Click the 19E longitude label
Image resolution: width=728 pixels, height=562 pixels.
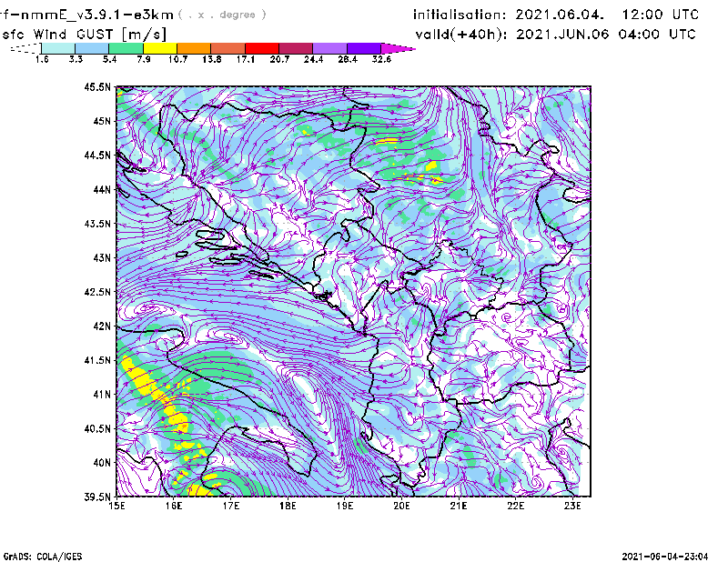coord(345,506)
